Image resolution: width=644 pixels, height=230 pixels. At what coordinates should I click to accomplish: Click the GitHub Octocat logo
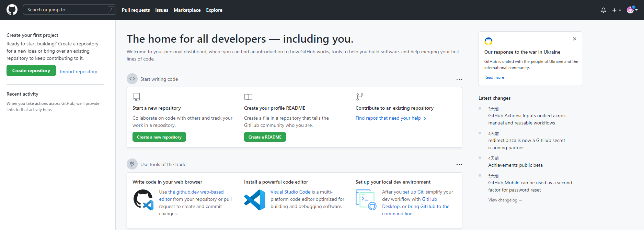(12, 10)
